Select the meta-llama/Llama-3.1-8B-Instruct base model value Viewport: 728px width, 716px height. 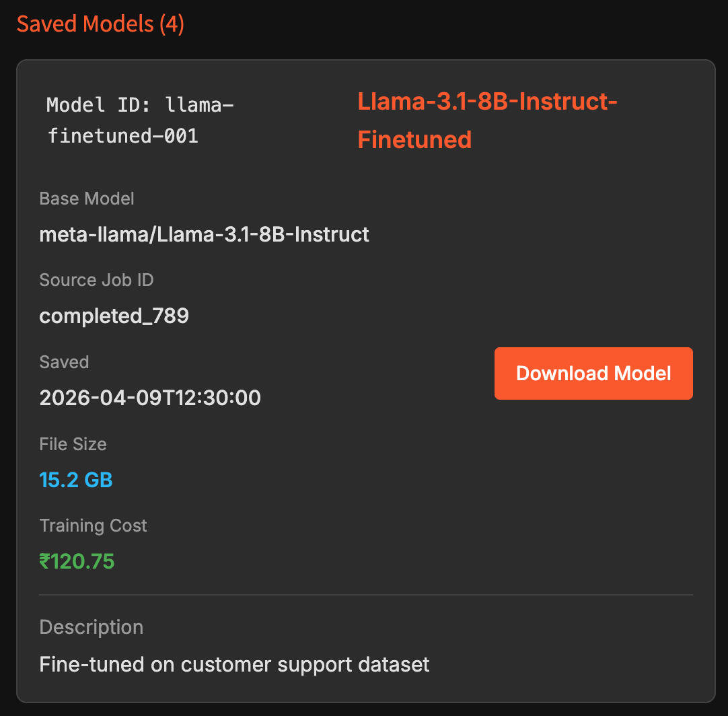205,234
